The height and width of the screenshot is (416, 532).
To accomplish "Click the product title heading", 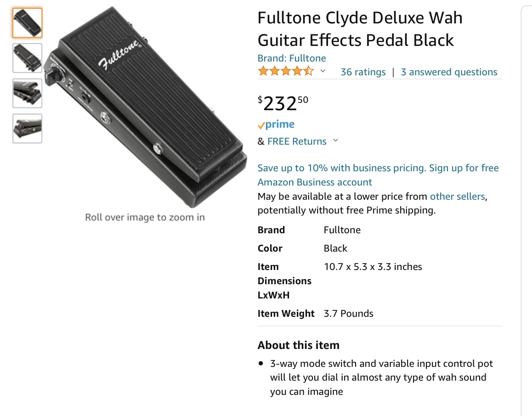I will coord(360,29).
